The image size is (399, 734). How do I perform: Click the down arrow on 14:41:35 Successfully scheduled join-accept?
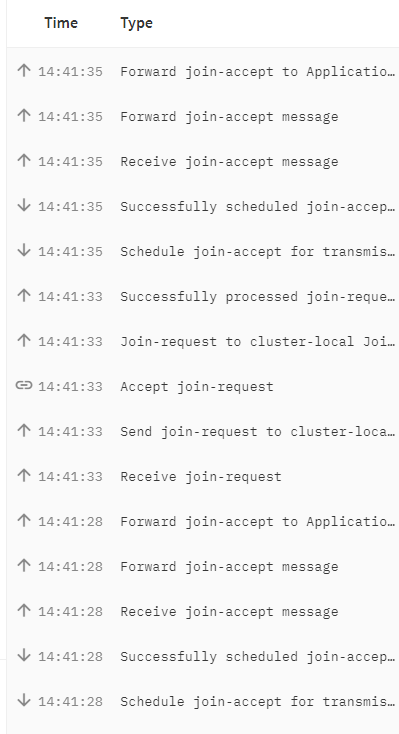pyautogui.click(x=24, y=206)
